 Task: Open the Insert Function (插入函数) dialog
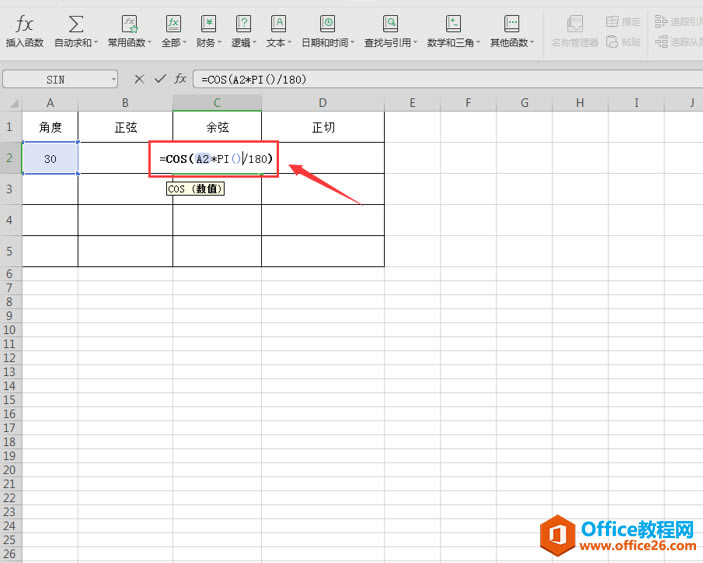click(24, 30)
